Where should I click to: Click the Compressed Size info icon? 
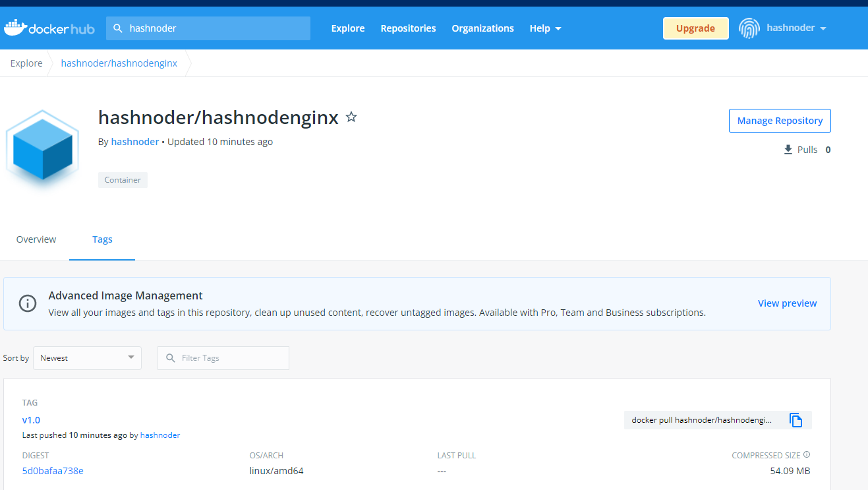pyautogui.click(x=807, y=455)
